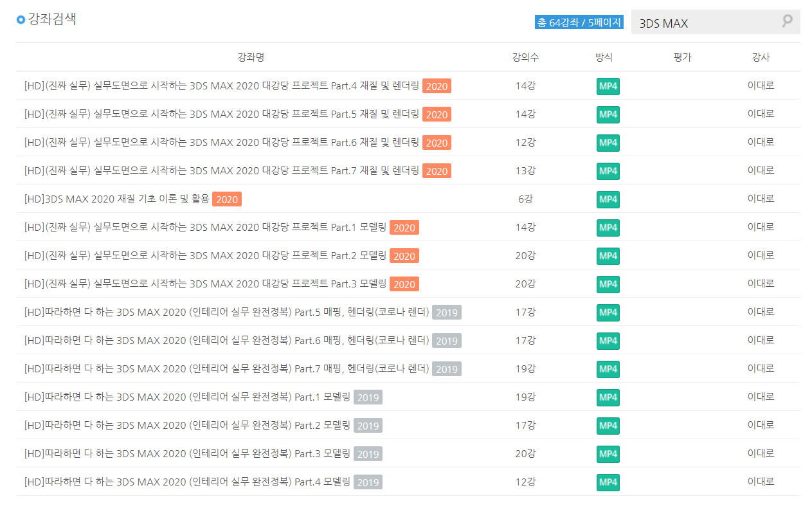Click MP4 badge for 인테리어 Part.2 모델링 row
This screenshot has width=812, height=508.
pyautogui.click(x=608, y=426)
